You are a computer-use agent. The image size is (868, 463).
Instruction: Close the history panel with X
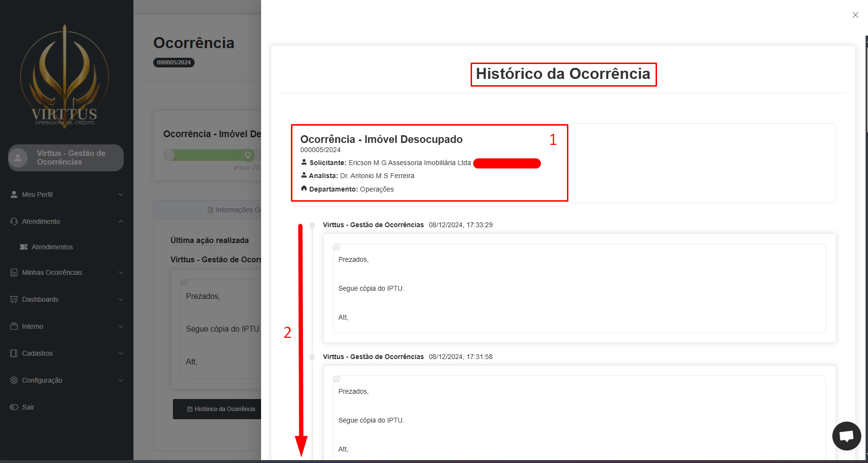tap(855, 15)
